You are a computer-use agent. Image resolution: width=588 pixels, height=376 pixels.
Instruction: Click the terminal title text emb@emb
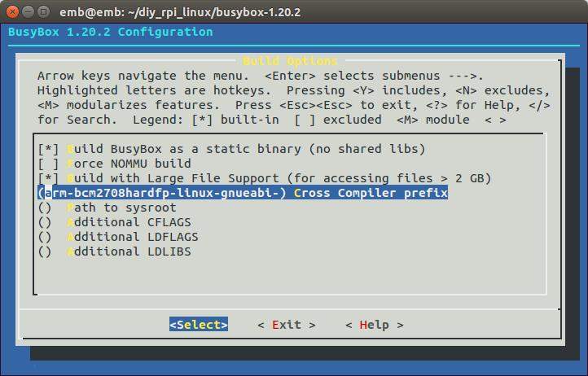(180, 12)
